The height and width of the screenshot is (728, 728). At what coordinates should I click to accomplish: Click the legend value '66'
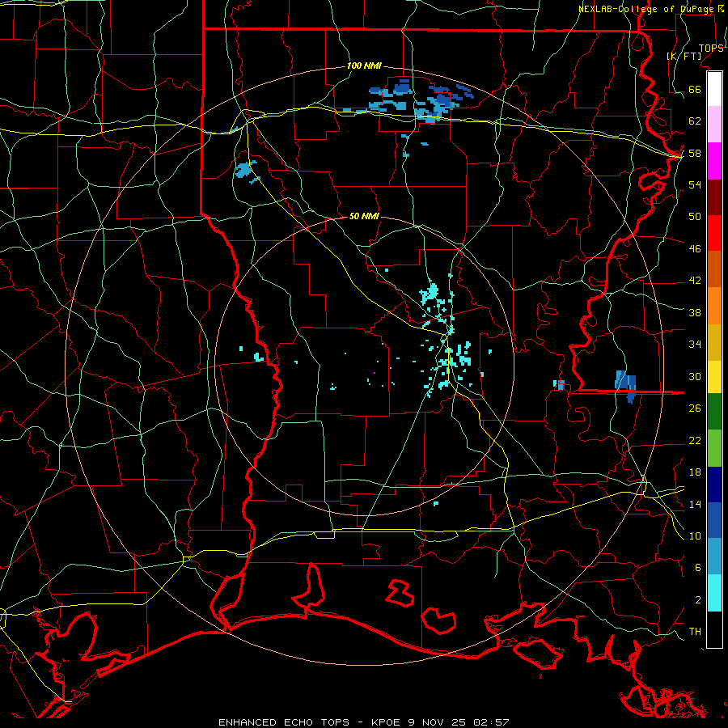tap(695, 90)
